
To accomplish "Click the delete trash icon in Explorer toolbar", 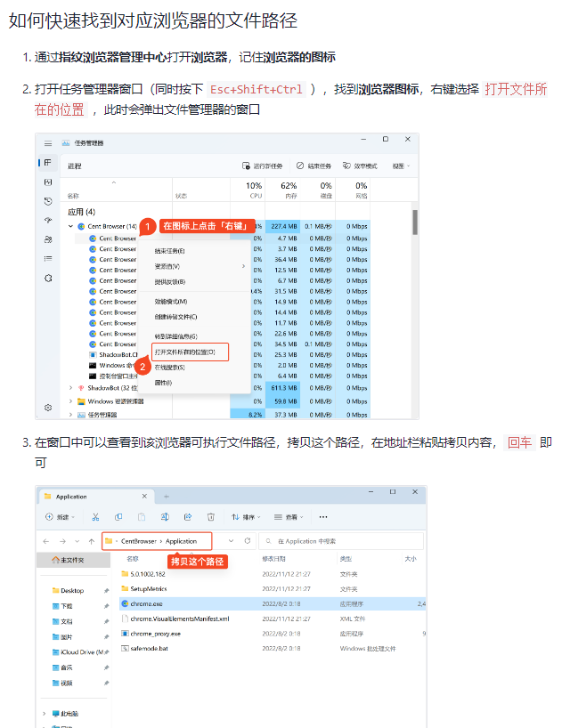I will (211, 516).
